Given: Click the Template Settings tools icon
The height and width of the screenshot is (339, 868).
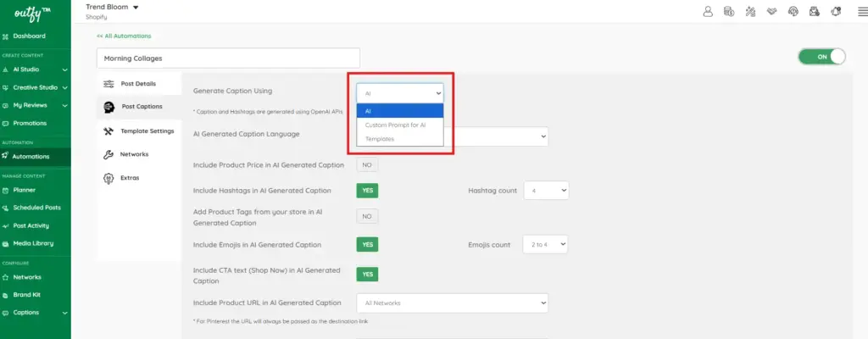Looking at the screenshot, I should click(x=108, y=131).
